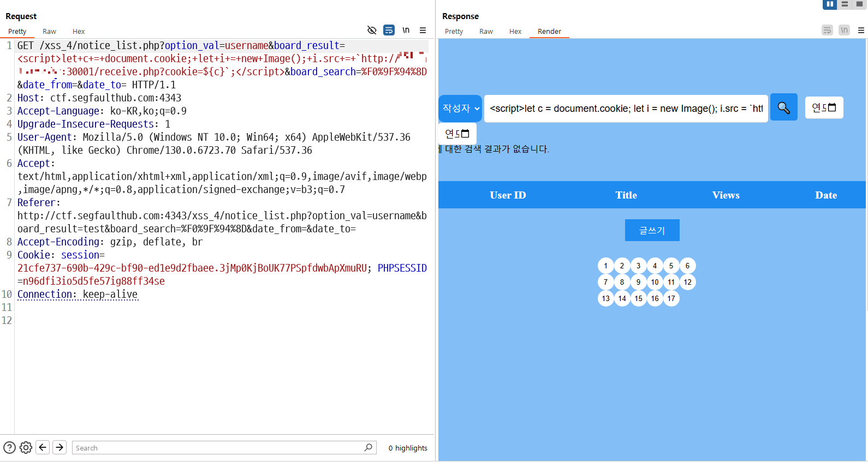The image size is (868, 462).
Task: Click magnifier icon in search field
Action: click(368, 447)
